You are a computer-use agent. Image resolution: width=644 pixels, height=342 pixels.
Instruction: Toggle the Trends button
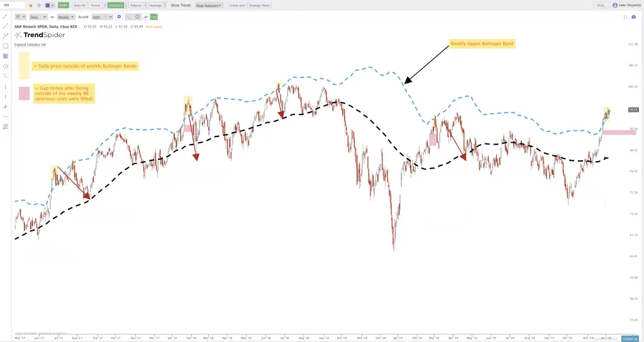click(96, 5)
